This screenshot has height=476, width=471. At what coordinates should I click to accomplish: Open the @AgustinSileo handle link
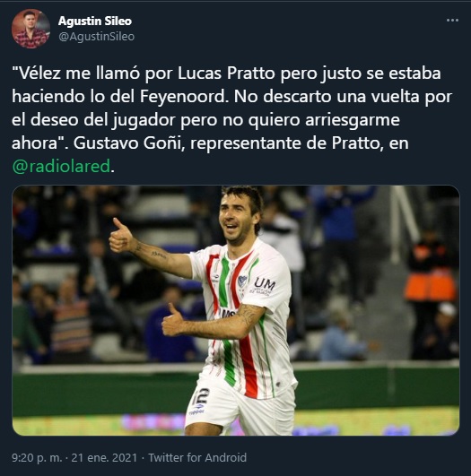pyautogui.click(x=96, y=37)
